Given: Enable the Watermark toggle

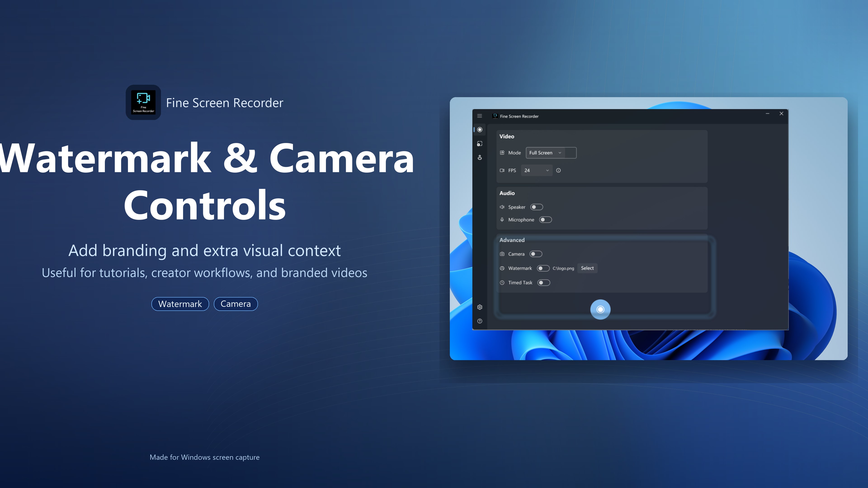Looking at the screenshot, I should (x=543, y=268).
